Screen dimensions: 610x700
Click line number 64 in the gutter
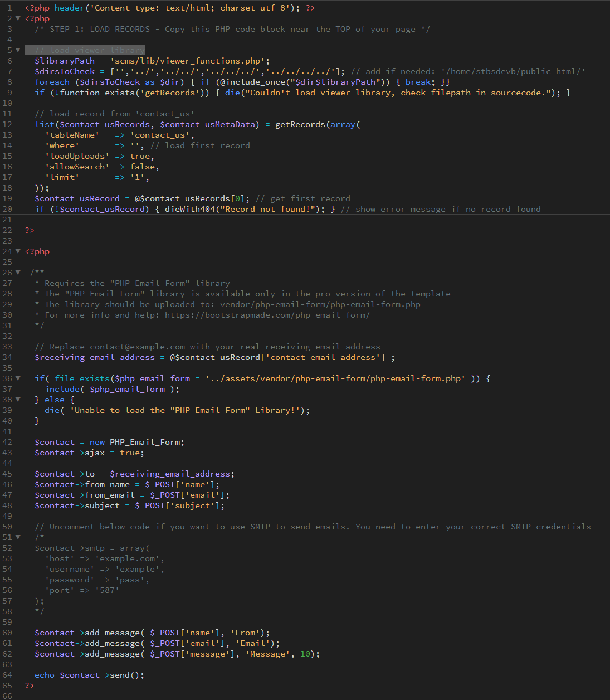(x=7, y=675)
